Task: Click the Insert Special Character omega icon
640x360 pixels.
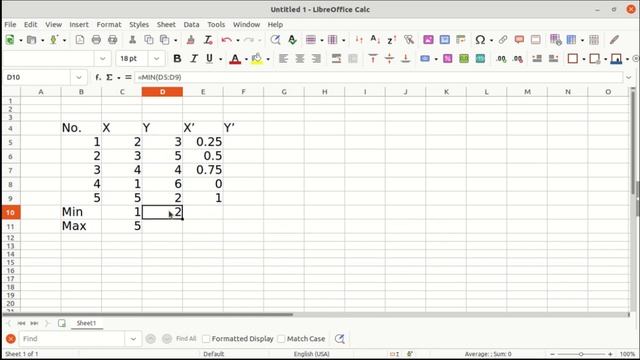Action: tap(480, 40)
